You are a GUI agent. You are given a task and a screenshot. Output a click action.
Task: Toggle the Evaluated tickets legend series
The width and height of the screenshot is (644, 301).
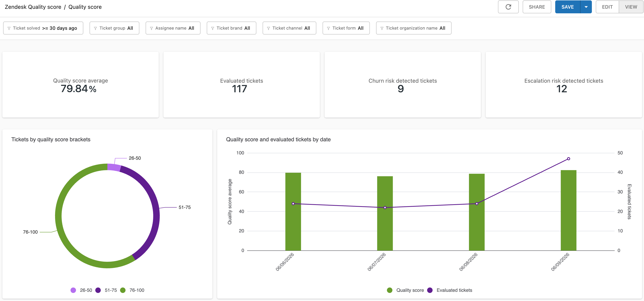click(450, 290)
